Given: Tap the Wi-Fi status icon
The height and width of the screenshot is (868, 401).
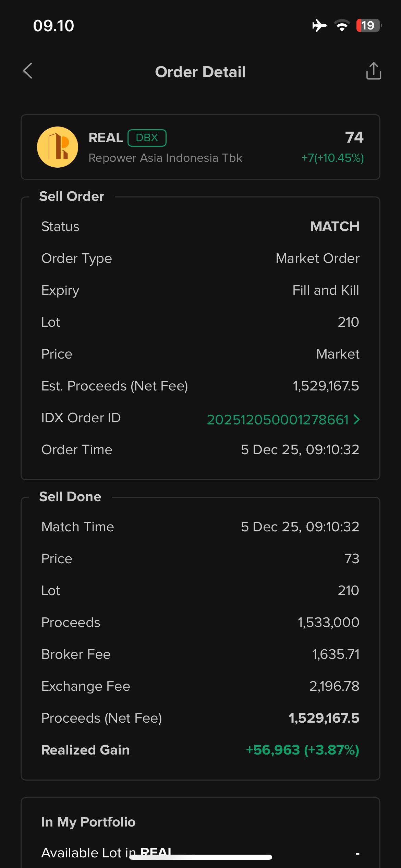Looking at the screenshot, I should click(342, 25).
